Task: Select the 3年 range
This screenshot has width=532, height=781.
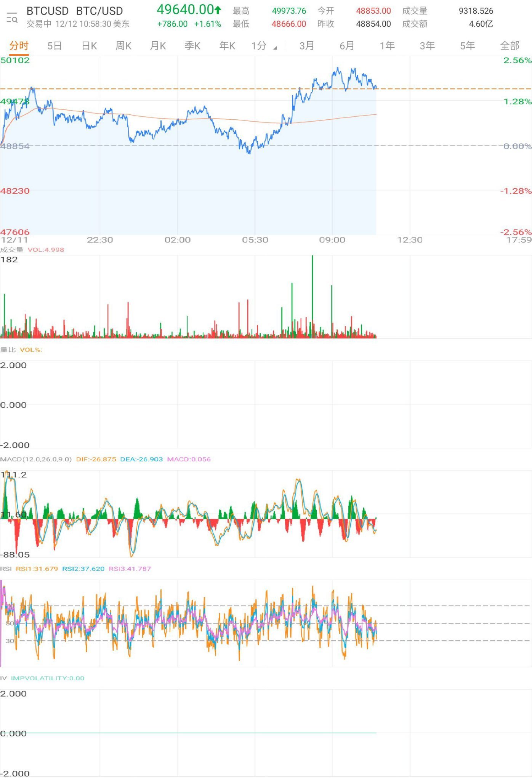Action: [427, 46]
